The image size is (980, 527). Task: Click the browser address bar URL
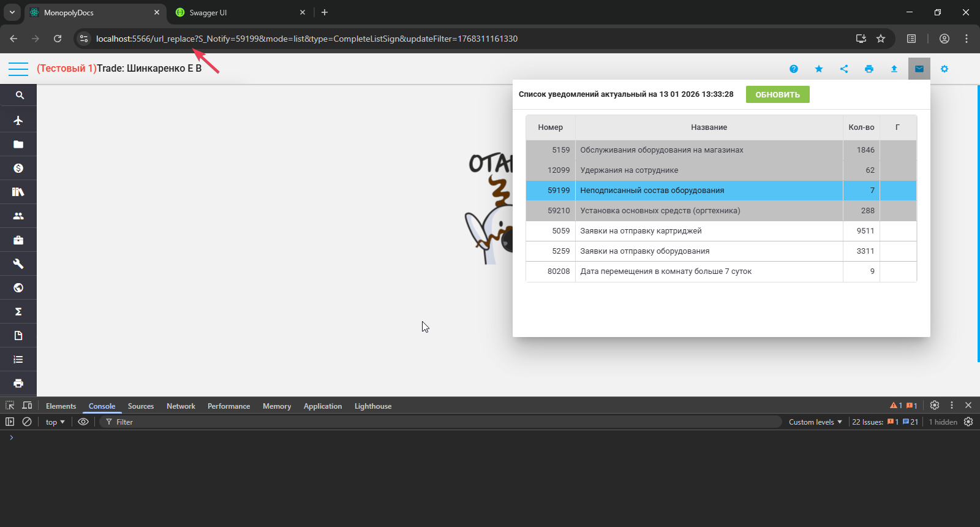point(307,39)
